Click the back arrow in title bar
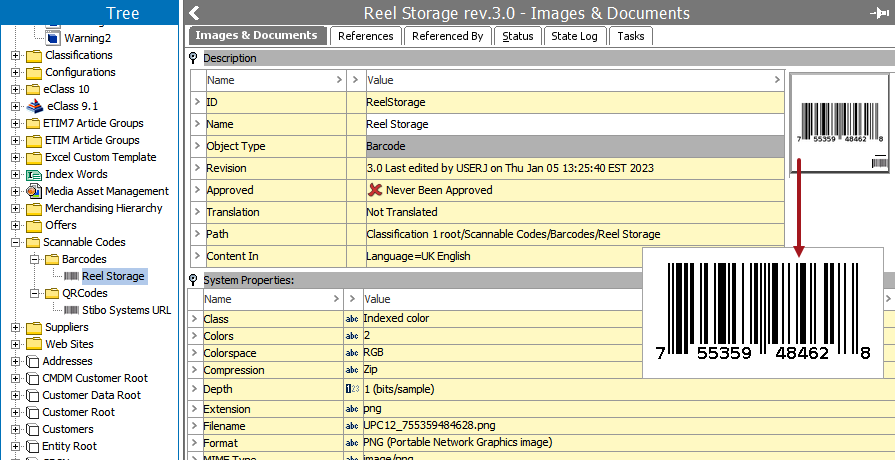Viewport: 895px width, 460px height. click(195, 13)
